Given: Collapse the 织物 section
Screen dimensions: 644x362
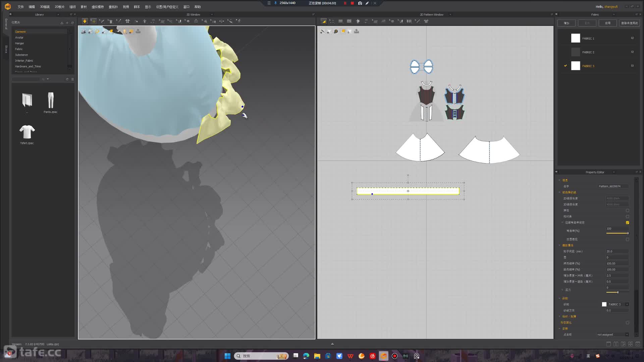Looking at the screenshot, I should [559, 298].
